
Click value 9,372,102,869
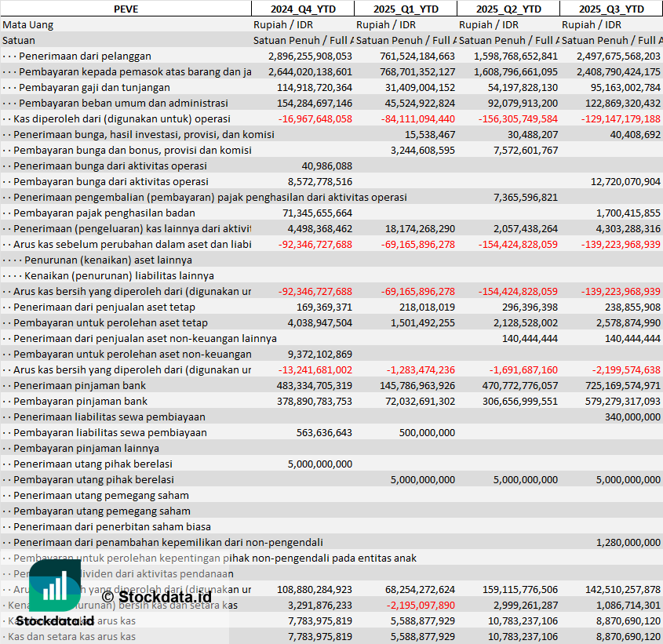tap(320, 354)
